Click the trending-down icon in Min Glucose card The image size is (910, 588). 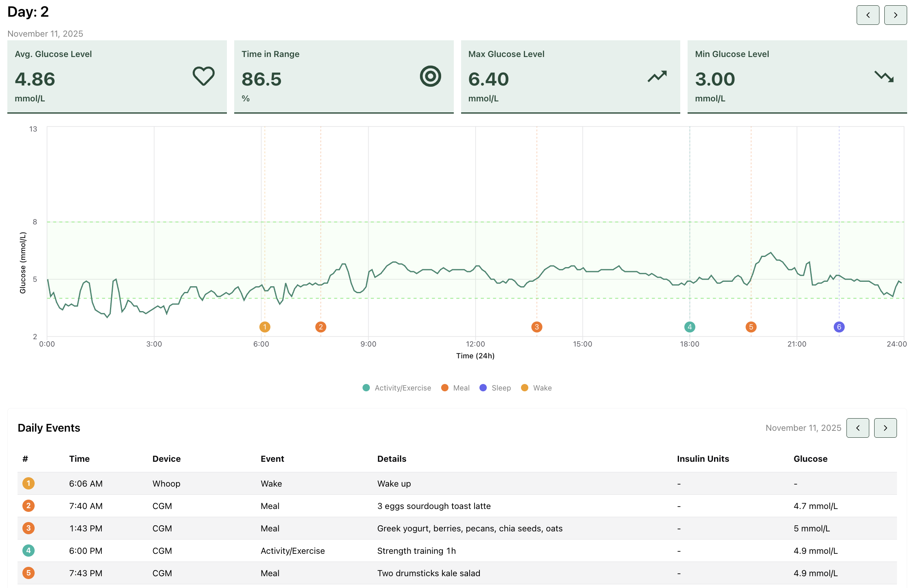pyautogui.click(x=884, y=76)
